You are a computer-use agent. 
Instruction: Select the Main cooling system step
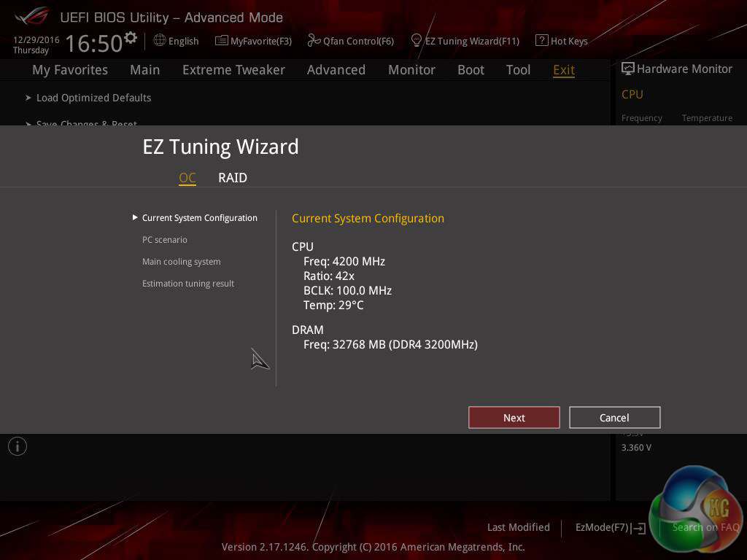coord(182,262)
